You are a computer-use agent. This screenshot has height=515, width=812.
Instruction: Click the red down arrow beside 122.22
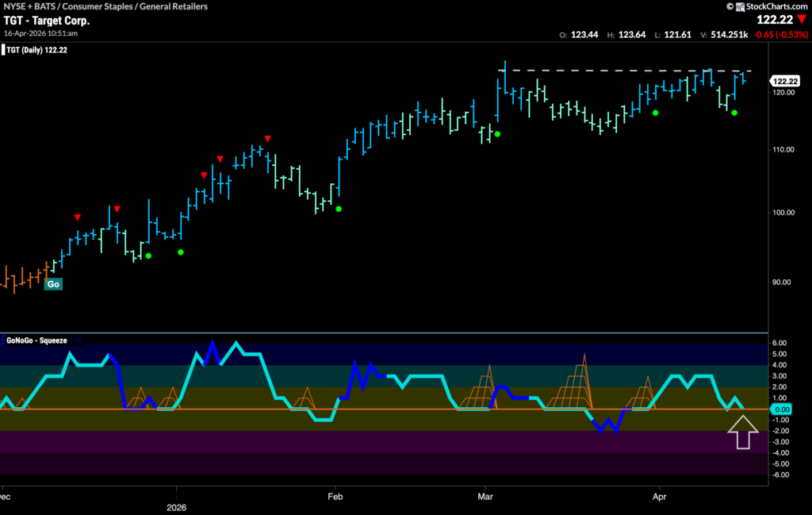click(802, 20)
